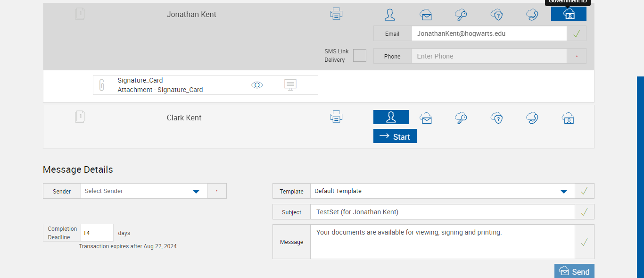Click the highlighted person icon for Clark Kent

coord(391,117)
